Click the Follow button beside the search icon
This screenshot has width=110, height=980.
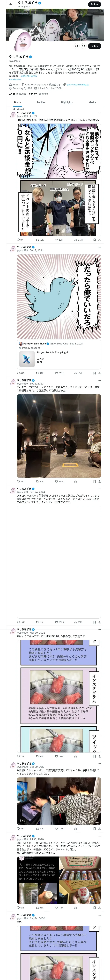click(94, 46)
